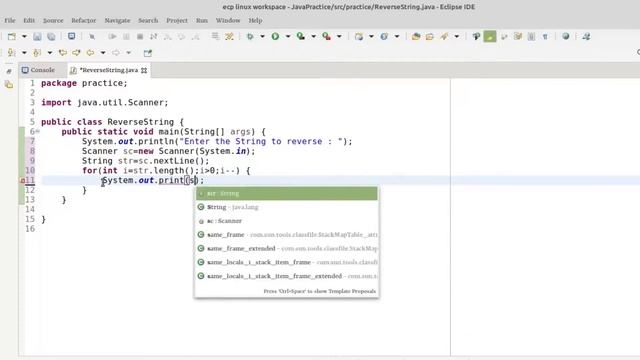The width and height of the screenshot is (640, 360).
Task: Click the Coverage run icon
Action: click(x=301, y=37)
